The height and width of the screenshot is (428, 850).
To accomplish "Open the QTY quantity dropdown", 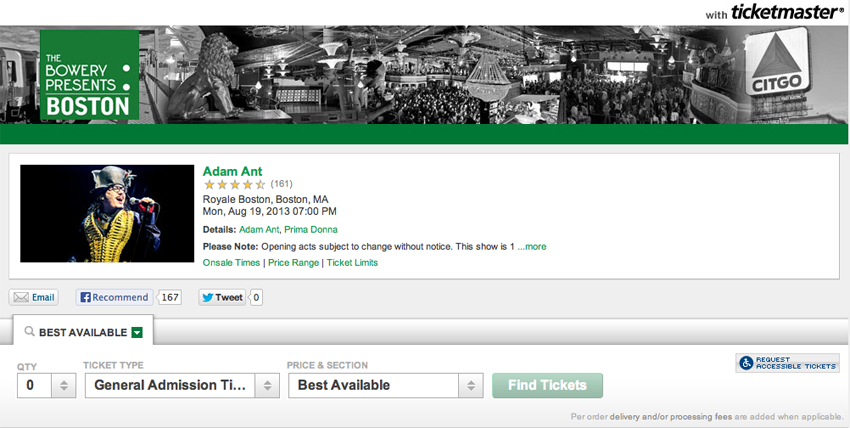I will click(47, 385).
